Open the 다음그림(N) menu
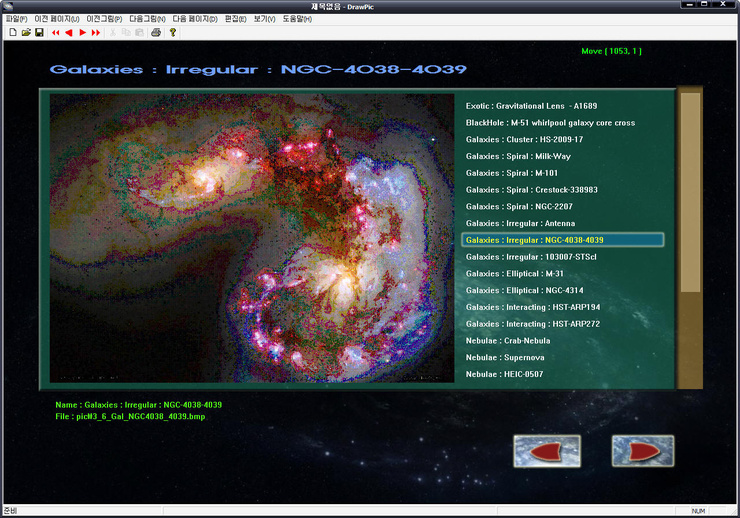This screenshot has height=518, width=740. click(147, 19)
